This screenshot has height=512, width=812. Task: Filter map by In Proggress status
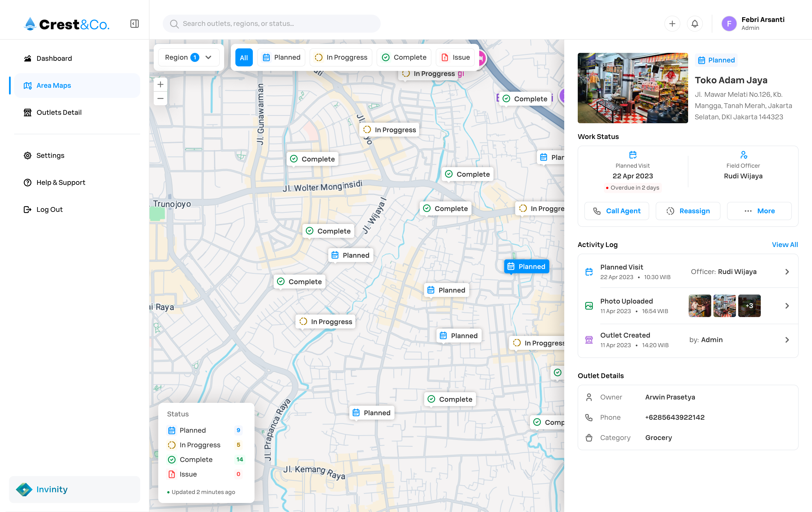click(x=341, y=57)
